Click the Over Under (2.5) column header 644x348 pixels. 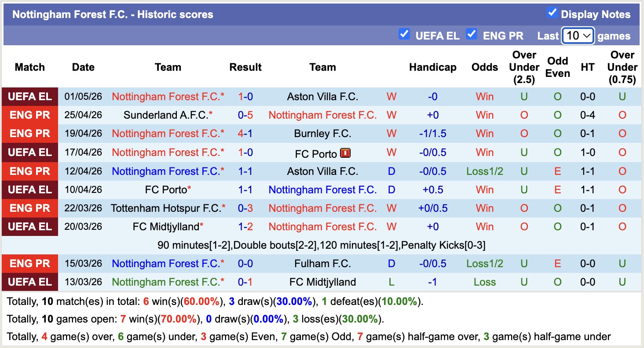tap(524, 67)
